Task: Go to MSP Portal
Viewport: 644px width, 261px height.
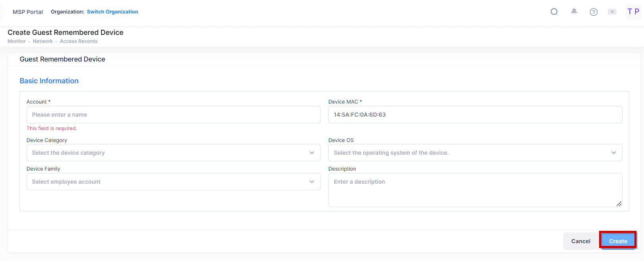Action: 28,12
